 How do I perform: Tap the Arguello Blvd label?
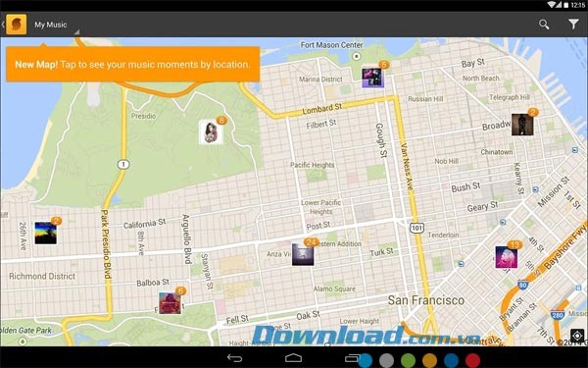tap(186, 238)
